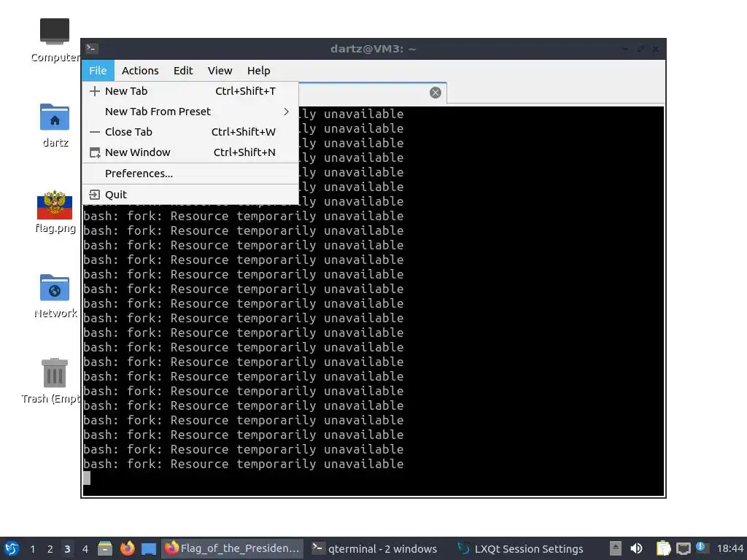This screenshot has width=747, height=560.
Task: Select the flag.png desktop file
Action: (55, 211)
